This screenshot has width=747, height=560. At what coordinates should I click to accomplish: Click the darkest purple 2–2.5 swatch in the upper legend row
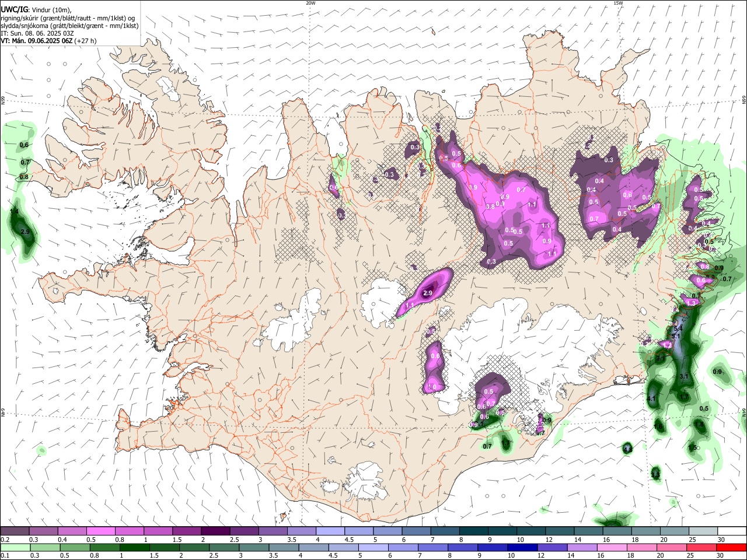215,531
